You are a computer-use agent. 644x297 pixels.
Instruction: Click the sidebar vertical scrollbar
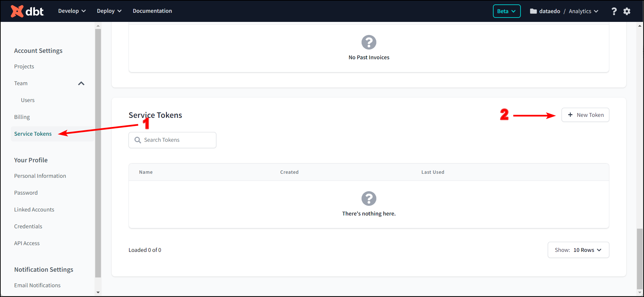(98, 152)
